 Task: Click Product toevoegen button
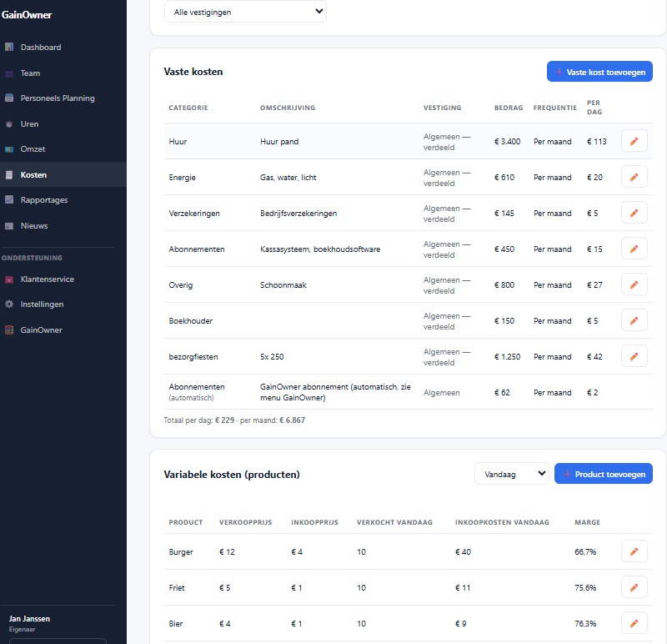tap(603, 473)
